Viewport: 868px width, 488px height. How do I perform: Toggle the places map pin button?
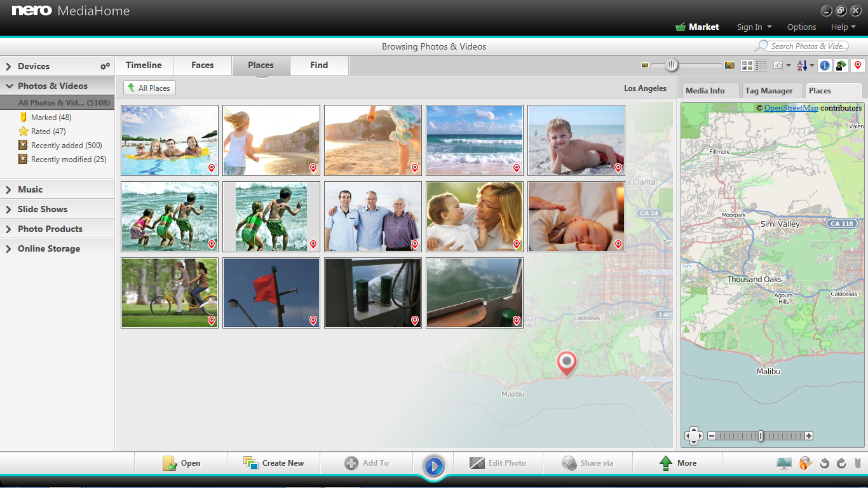pos(858,65)
